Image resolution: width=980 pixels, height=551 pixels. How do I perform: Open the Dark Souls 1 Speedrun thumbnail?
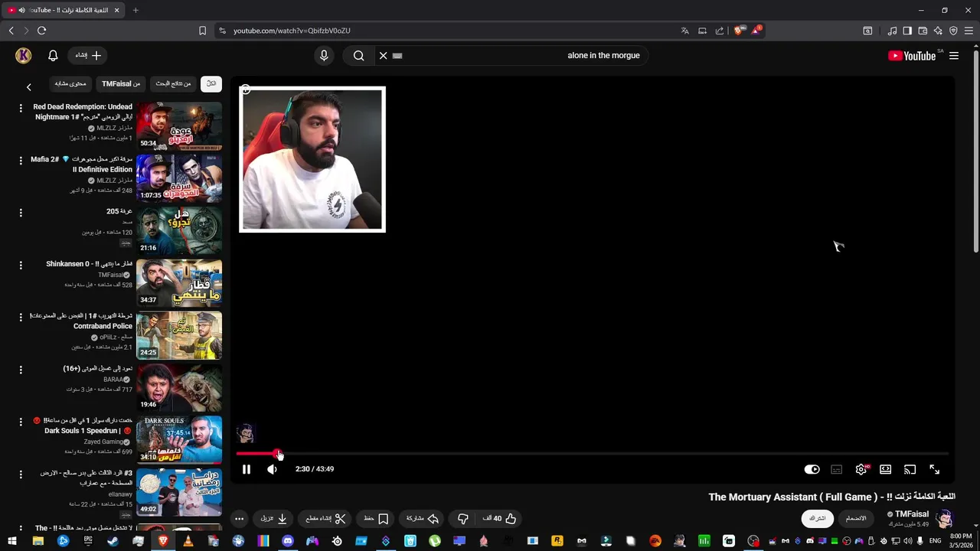click(179, 439)
